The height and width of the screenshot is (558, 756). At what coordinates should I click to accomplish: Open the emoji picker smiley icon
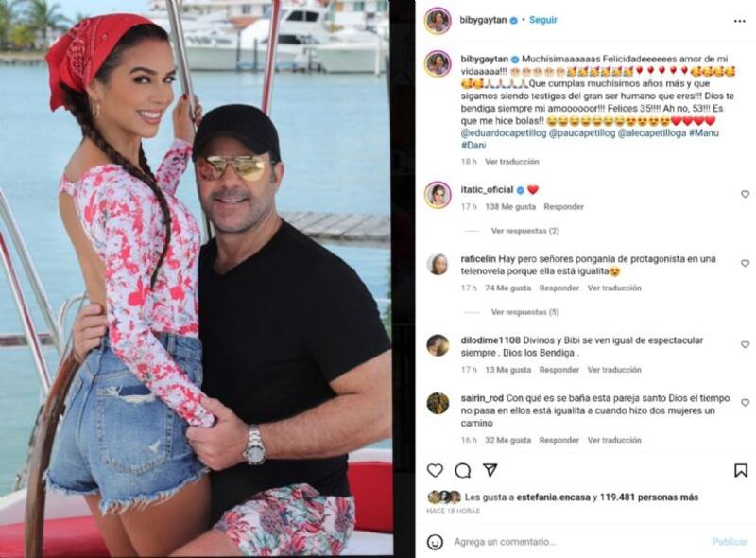click(x=435, y=542)
